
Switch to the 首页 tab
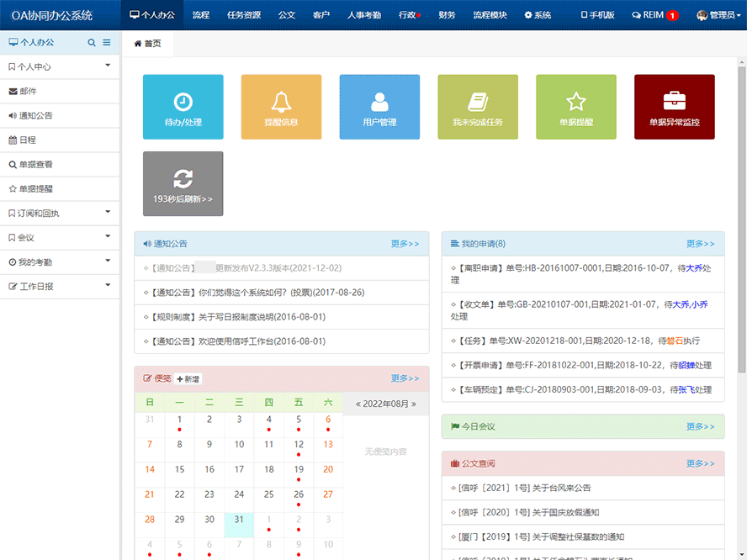148,44
